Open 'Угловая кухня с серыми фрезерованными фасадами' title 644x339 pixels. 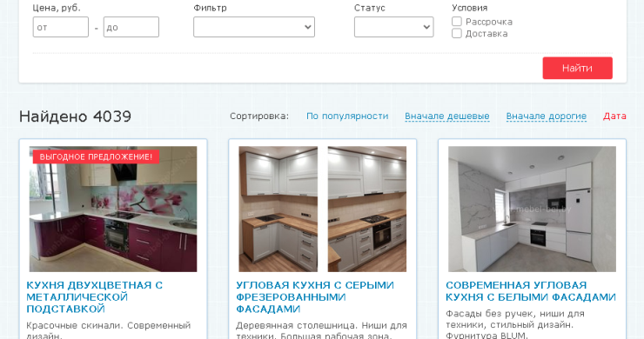[x=315, y=296]
